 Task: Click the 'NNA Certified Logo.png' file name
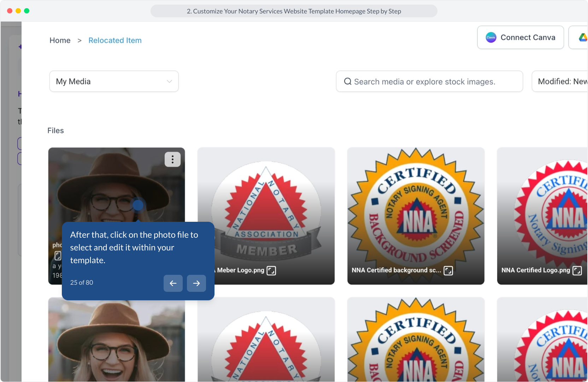point(536,270)
